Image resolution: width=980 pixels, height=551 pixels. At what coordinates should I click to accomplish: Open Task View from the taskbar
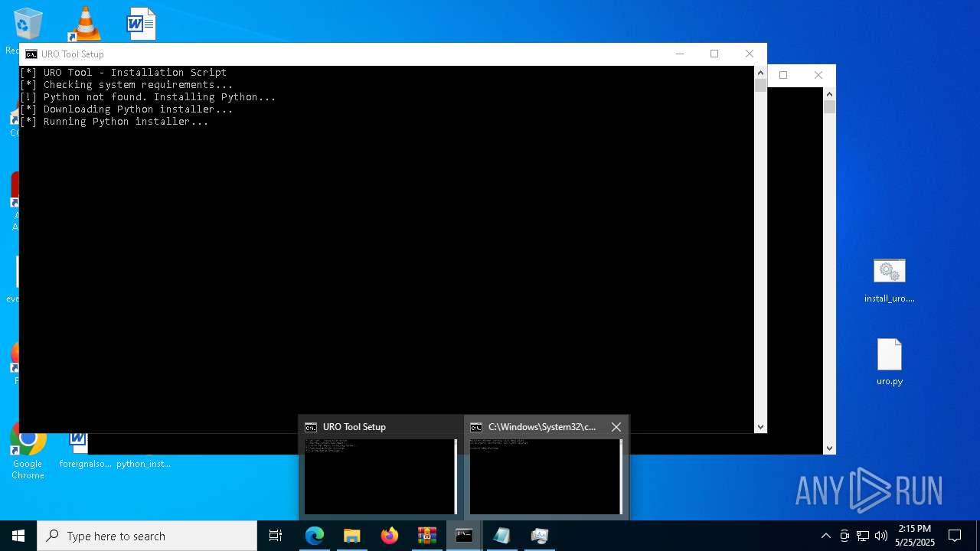point(276,536)
